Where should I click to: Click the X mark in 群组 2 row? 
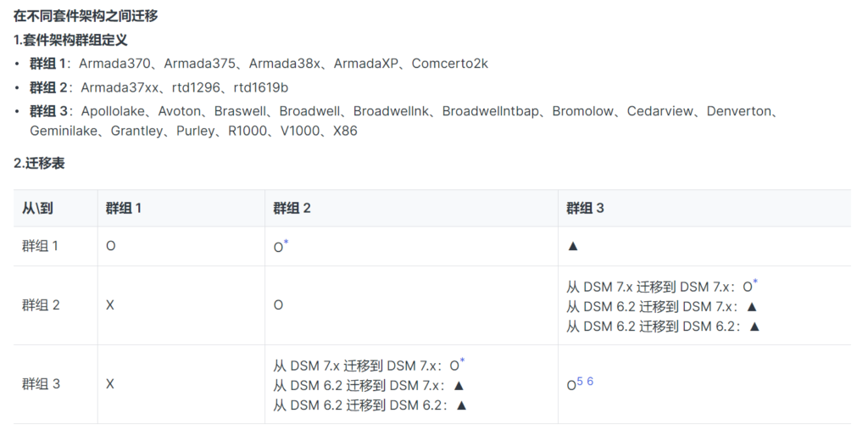click(110, 304)
